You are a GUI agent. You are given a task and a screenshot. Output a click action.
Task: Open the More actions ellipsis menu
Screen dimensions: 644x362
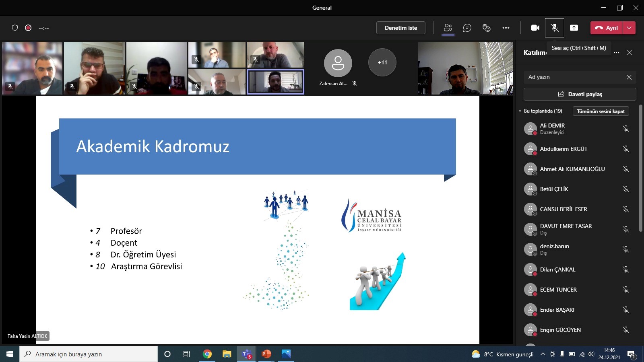point(506,28)
